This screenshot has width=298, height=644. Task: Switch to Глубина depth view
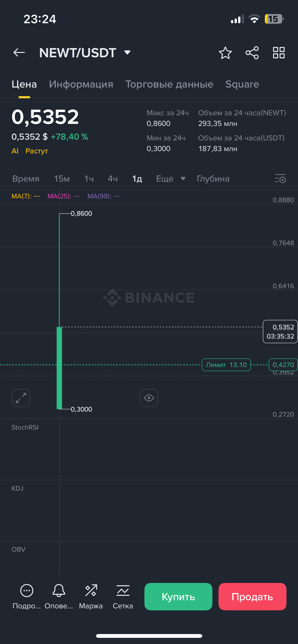point(213,179)
